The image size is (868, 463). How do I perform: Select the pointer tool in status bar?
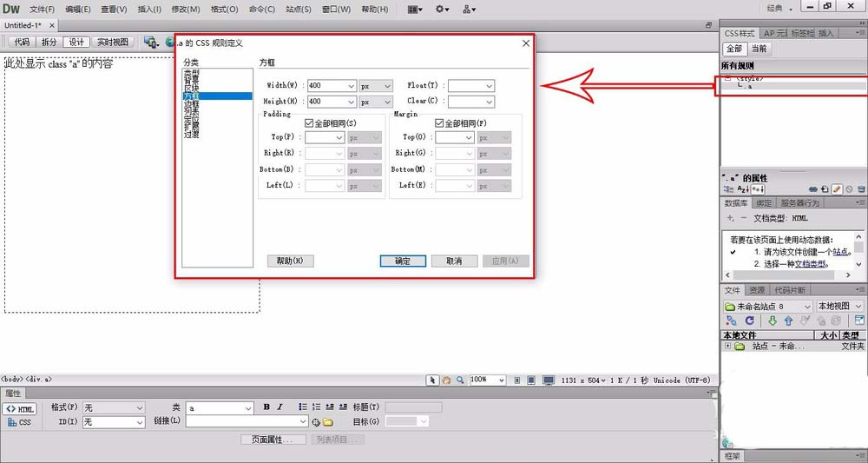pyautogui.click(x=432, y=380)
